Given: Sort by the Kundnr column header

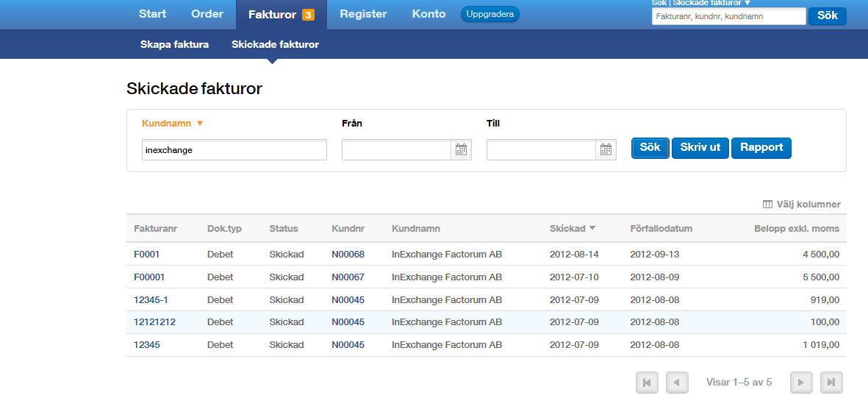Looking at the screenshot, I should [x=348, y=228].
